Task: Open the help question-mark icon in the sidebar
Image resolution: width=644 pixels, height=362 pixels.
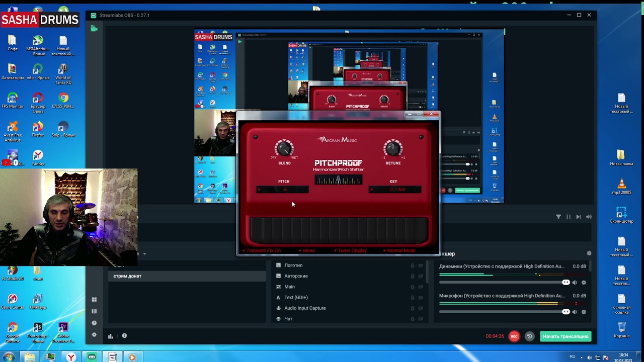Action: (94, 323)
